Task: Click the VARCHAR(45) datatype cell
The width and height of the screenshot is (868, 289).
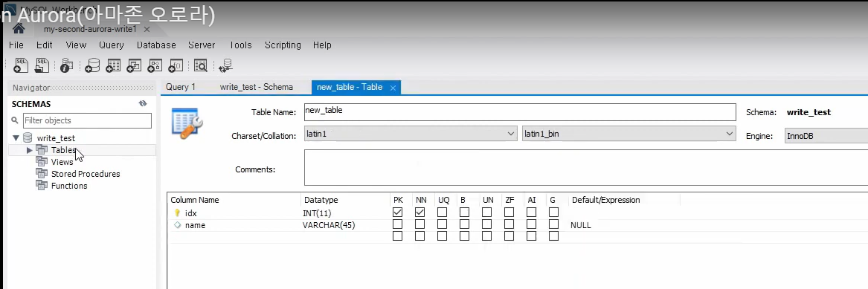Action: tap(329, 225)
